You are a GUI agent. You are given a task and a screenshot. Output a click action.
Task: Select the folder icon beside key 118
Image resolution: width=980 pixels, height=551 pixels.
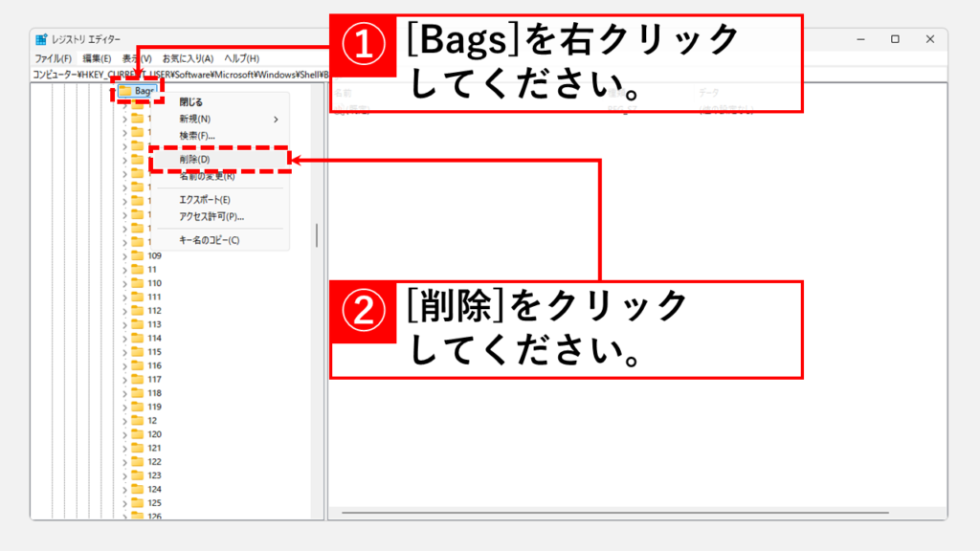coord(138,393)
